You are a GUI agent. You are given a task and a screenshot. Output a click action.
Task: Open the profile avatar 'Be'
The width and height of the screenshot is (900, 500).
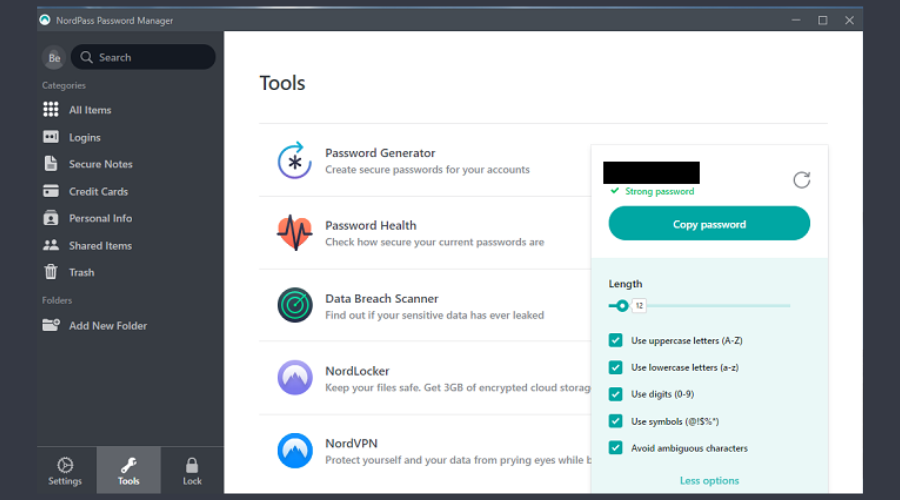coord(54,57)
